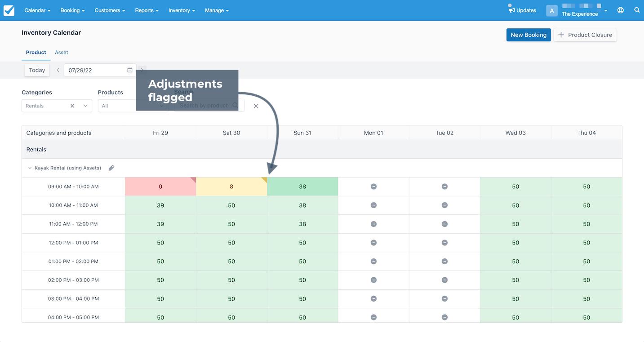This screenshot has height=342, width=644.
Task: Select the yellow 8 cell for Sat 30
Action: pyautogui.click(x=231, y=187)
